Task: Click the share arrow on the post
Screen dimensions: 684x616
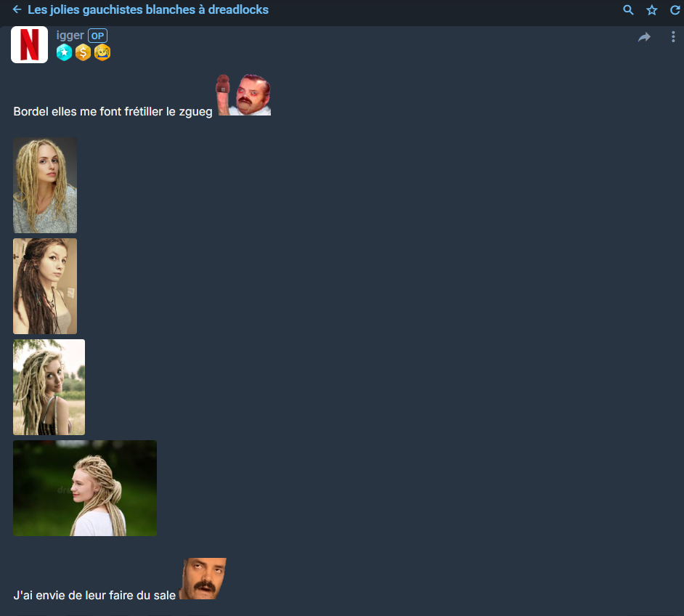Action: [x=644, y=38]
